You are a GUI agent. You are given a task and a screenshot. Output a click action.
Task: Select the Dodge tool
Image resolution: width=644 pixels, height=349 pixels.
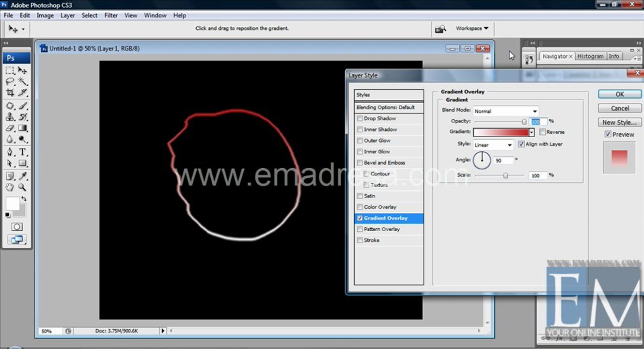[23, 140]
